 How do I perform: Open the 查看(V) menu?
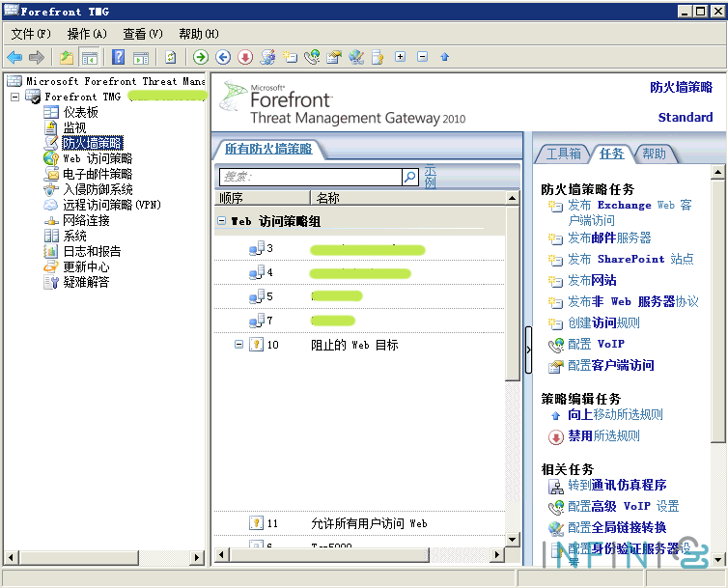click(x=143, y=34)
